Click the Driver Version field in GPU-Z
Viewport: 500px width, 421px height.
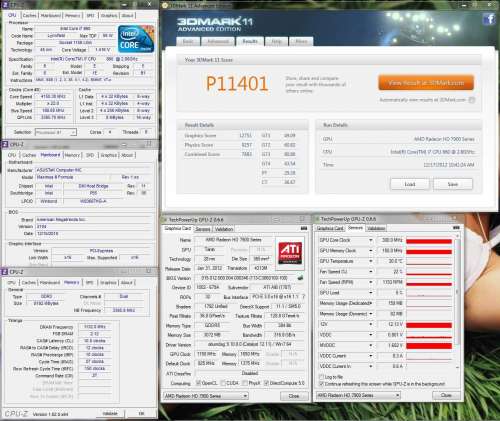249,344
